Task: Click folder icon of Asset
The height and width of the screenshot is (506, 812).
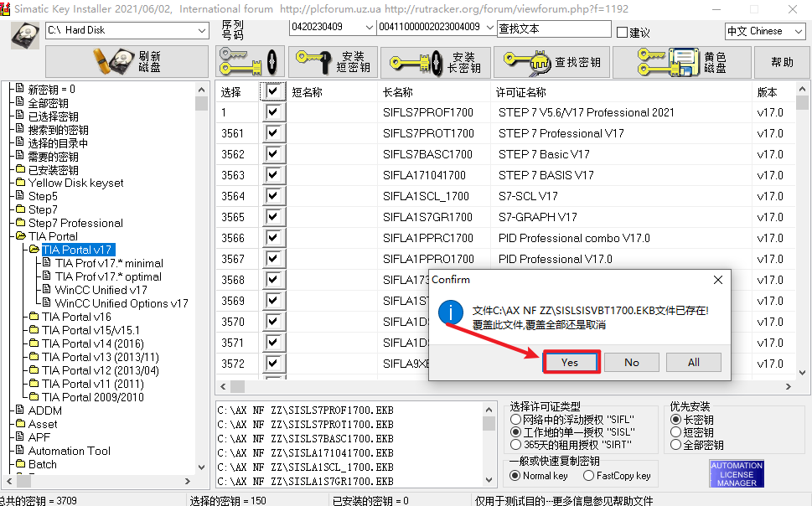Action: [20, 423]
